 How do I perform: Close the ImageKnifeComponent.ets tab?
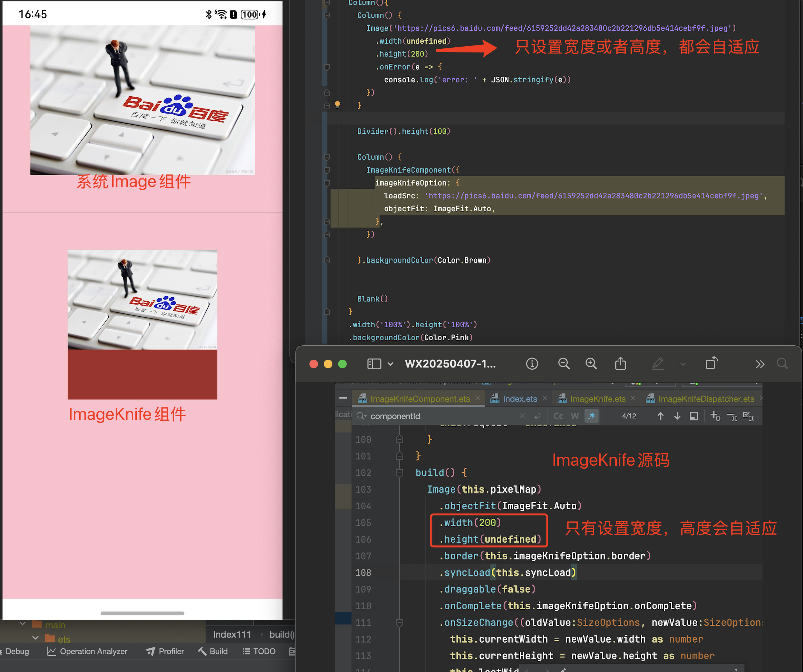tap(477, 398)
